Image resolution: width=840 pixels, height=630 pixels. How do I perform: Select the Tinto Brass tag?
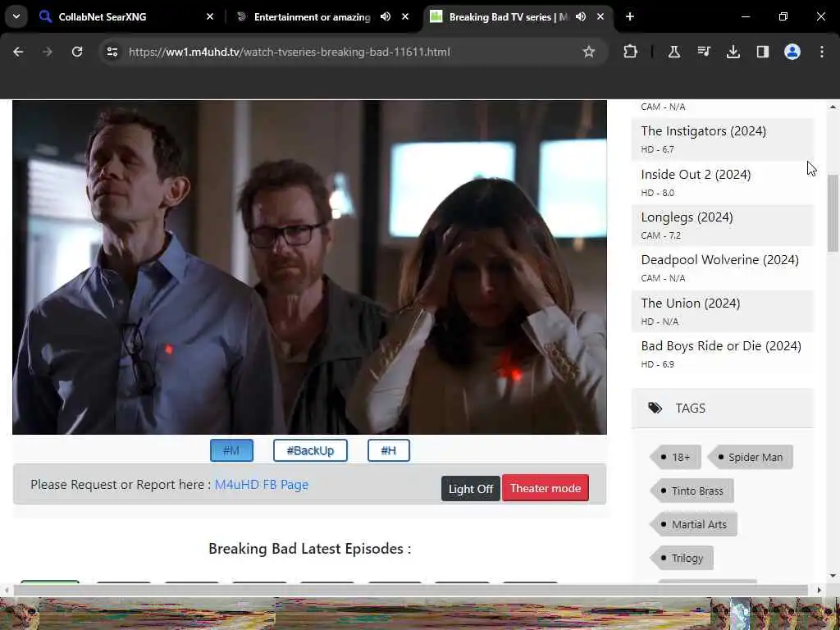[x=692, y=491]
